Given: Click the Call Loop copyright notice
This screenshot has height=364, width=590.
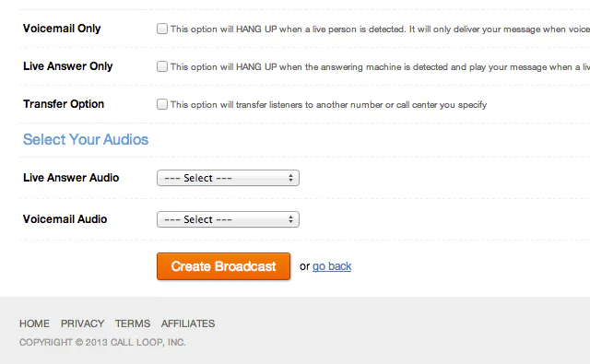Looking at the screenshot, I should (x=102, y=342).
